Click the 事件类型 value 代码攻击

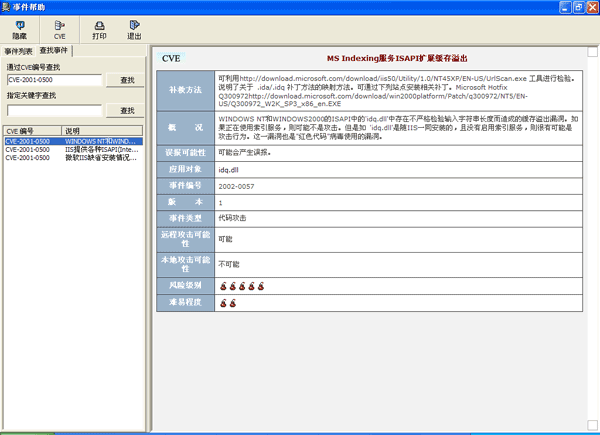coord(232,218)
